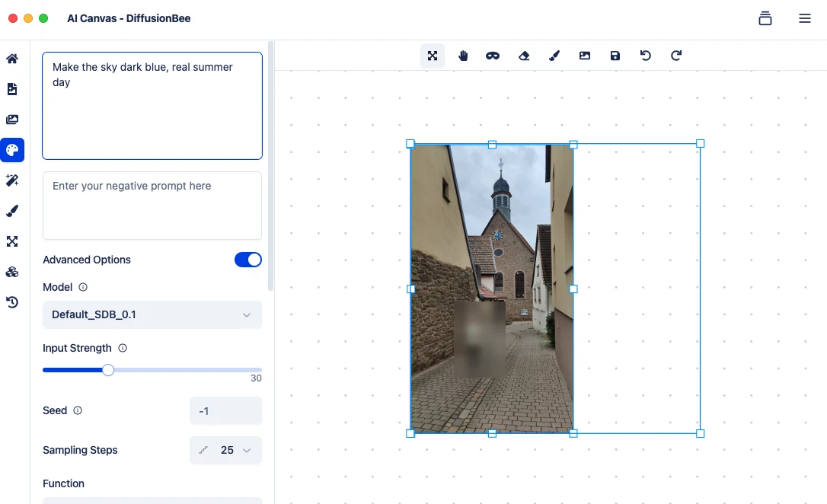
Task: Select the eraser tool
Action: tap(524, 56)
